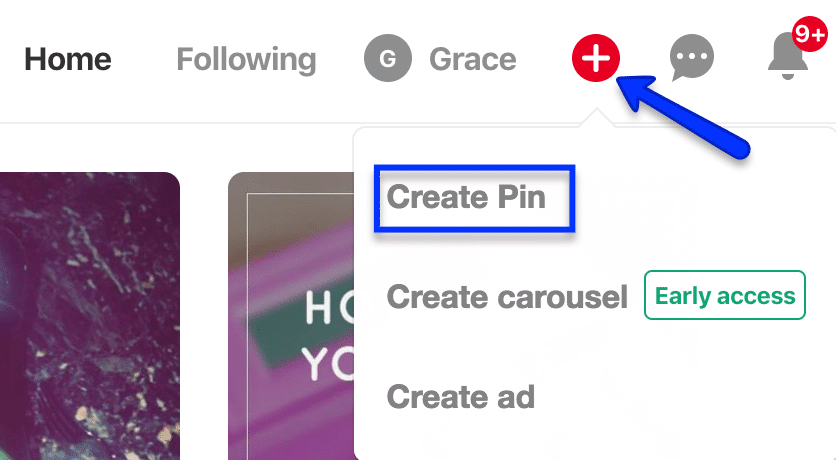Open notifications bell icon

pyautogui.click(x=787, y=57)
